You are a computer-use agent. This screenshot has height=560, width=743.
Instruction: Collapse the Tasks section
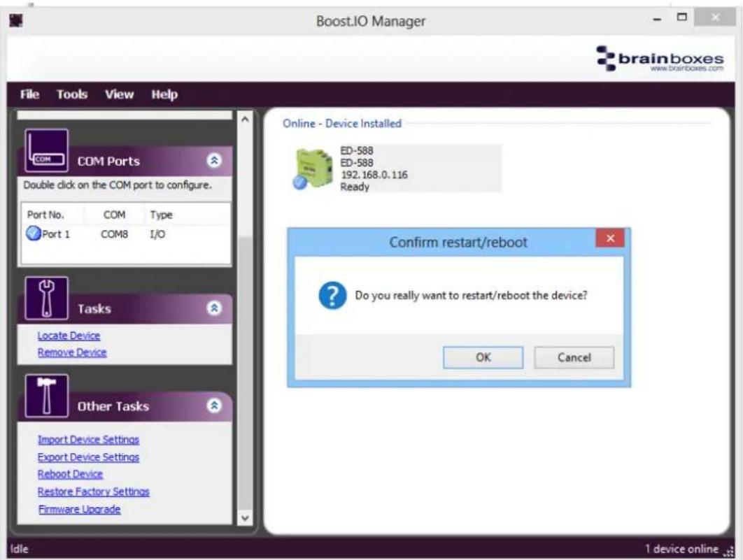pyautogui.click(x=214, y=308)
